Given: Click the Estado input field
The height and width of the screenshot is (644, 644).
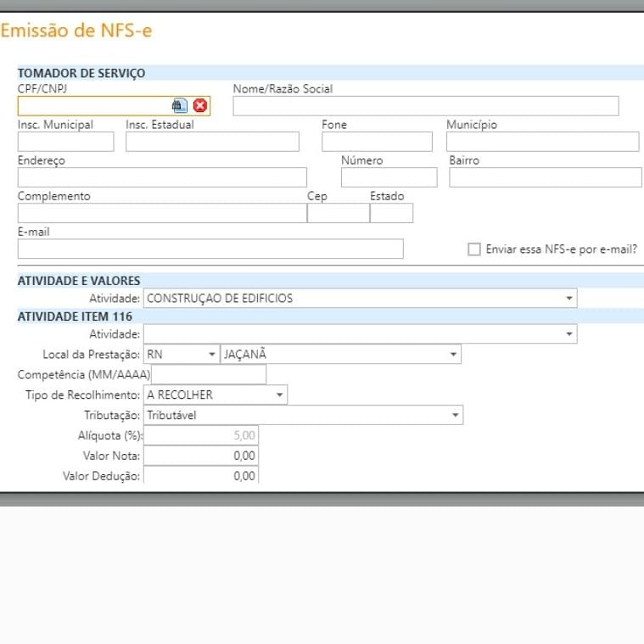Looking at the screenshot, I should pos(391,213).
